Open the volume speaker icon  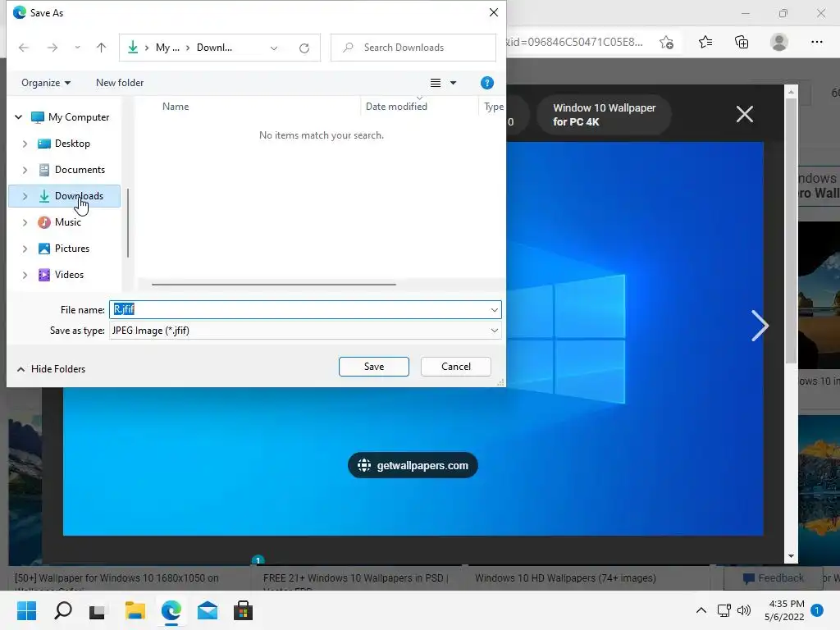pyautogui.click(x=743, y=610)
